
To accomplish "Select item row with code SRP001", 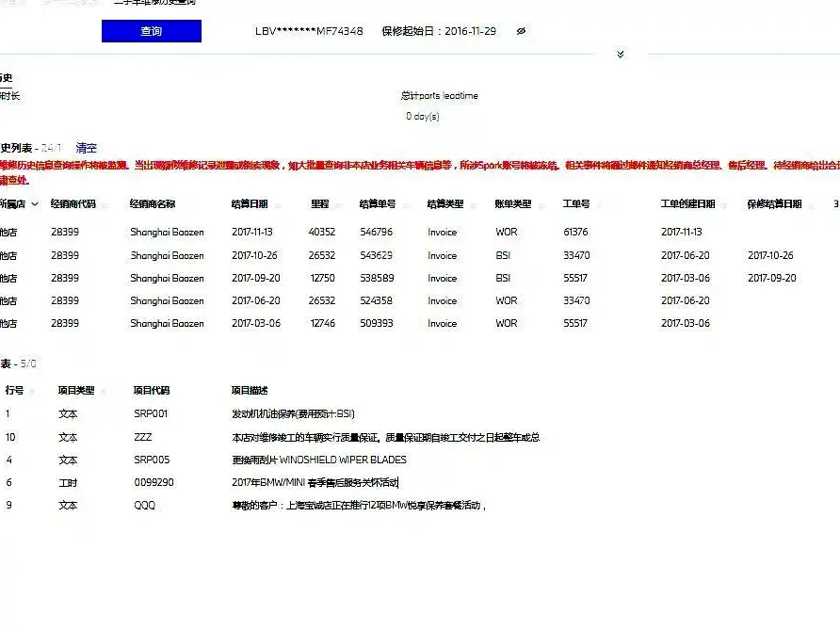I will click(x=420, y=413).
